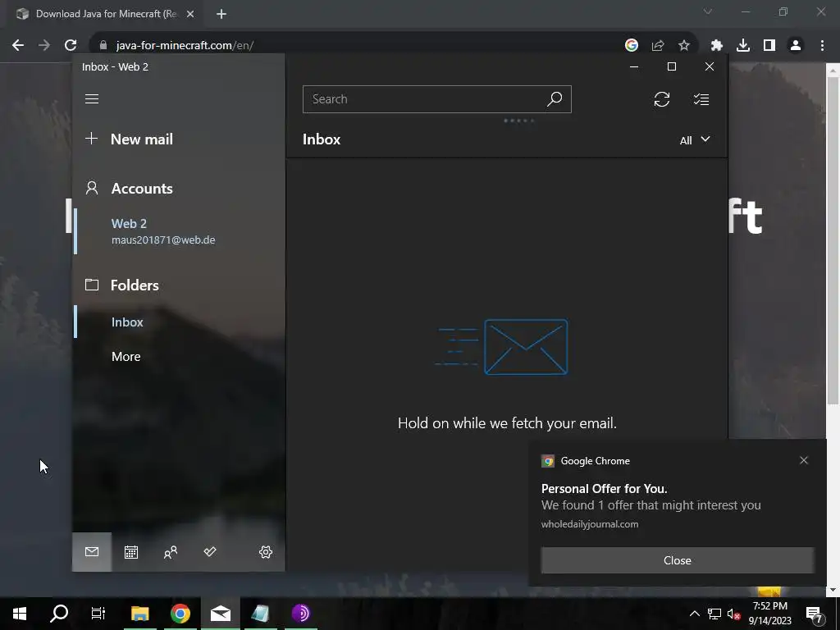Open taskbar search
The height and width of the screenshot is (630, 840).
click(59, 614)
